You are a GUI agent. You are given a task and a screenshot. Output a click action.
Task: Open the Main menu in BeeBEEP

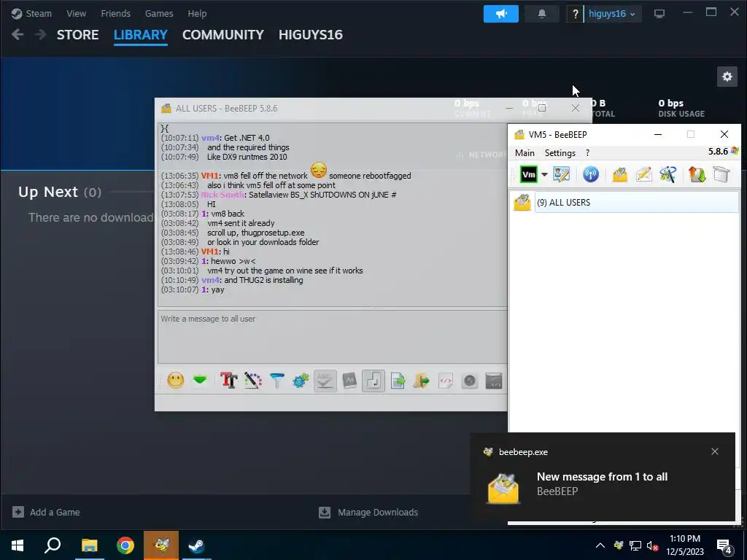525,153
